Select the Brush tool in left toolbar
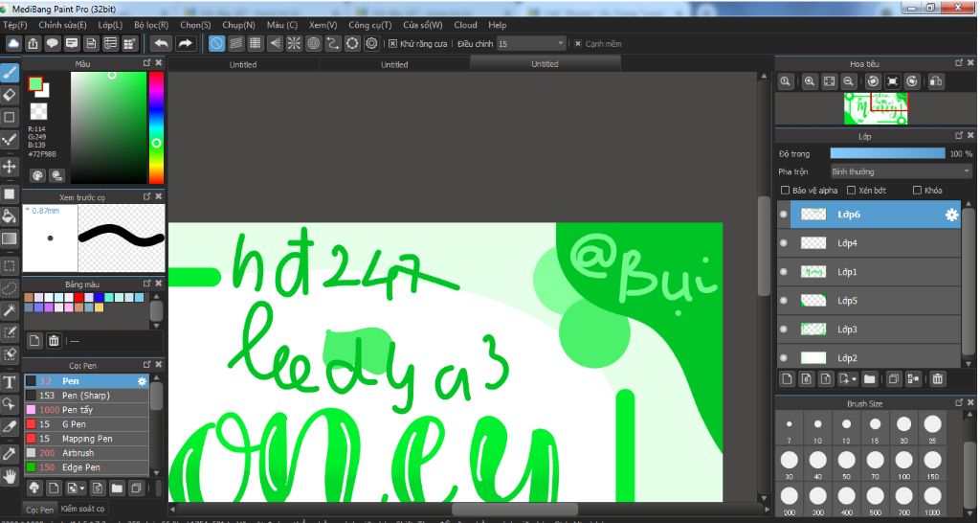Screen dimensions: 980x523 point(10,73)
